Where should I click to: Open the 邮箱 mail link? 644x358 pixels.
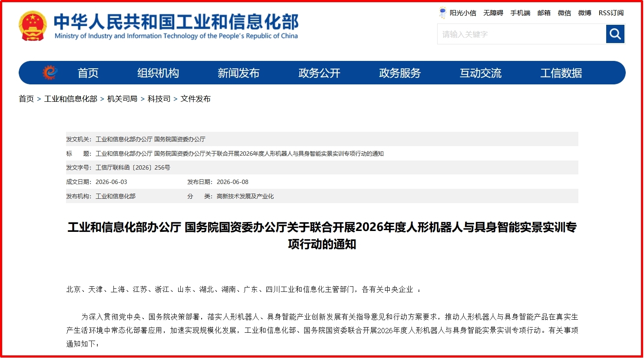pos(544,13)
